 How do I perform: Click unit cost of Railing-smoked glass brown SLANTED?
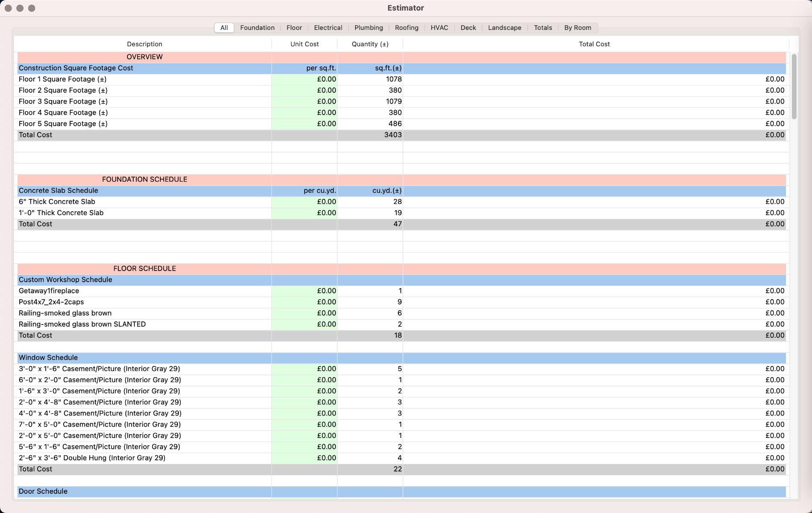(x=304, y=324)
